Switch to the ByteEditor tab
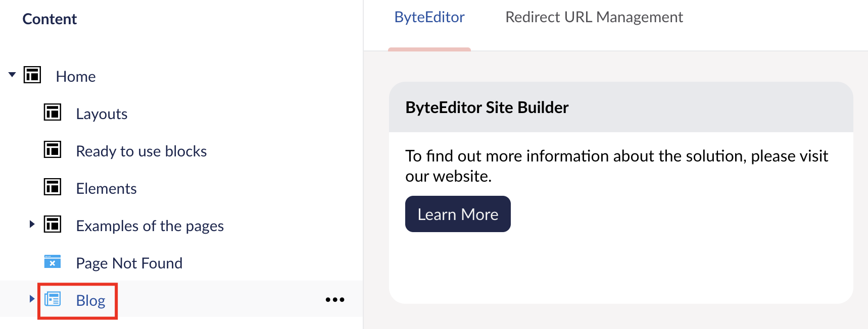868x329 pixels. pos(429,18)
